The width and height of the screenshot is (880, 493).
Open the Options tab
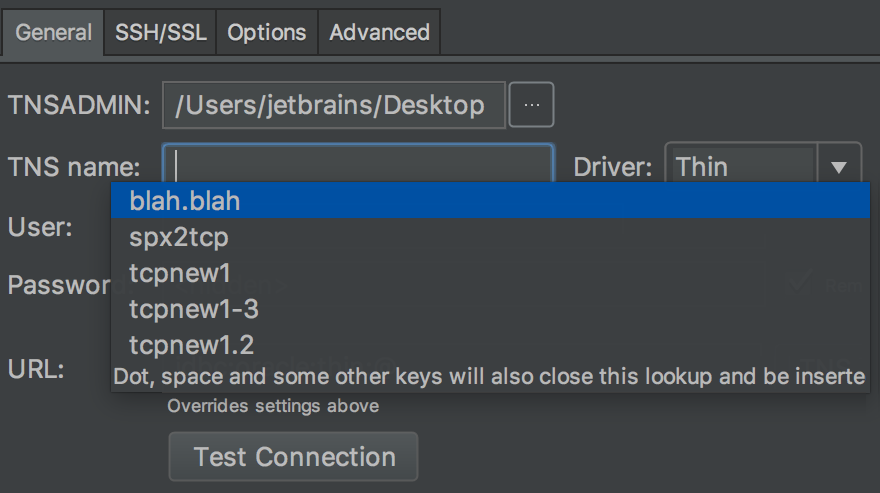[x=267, y=33]
